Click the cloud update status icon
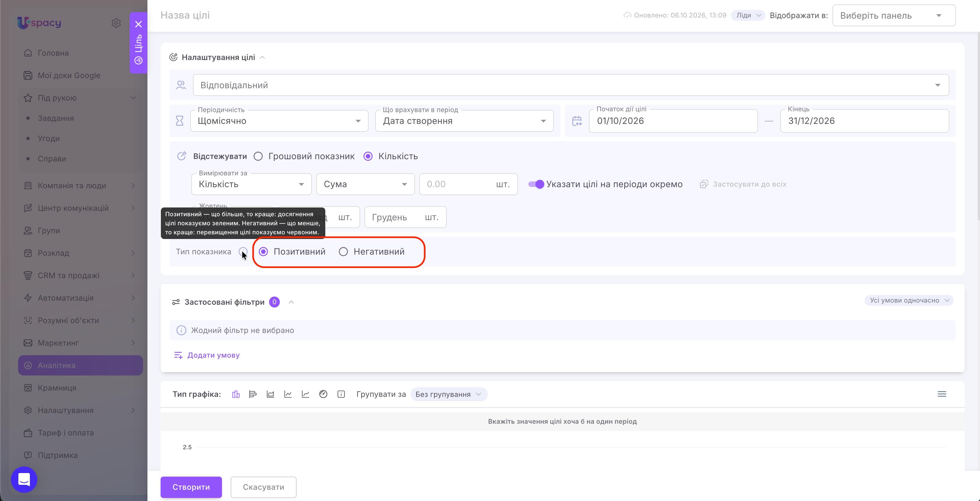This screenshot has height=501, width=980. coord(627,15)
